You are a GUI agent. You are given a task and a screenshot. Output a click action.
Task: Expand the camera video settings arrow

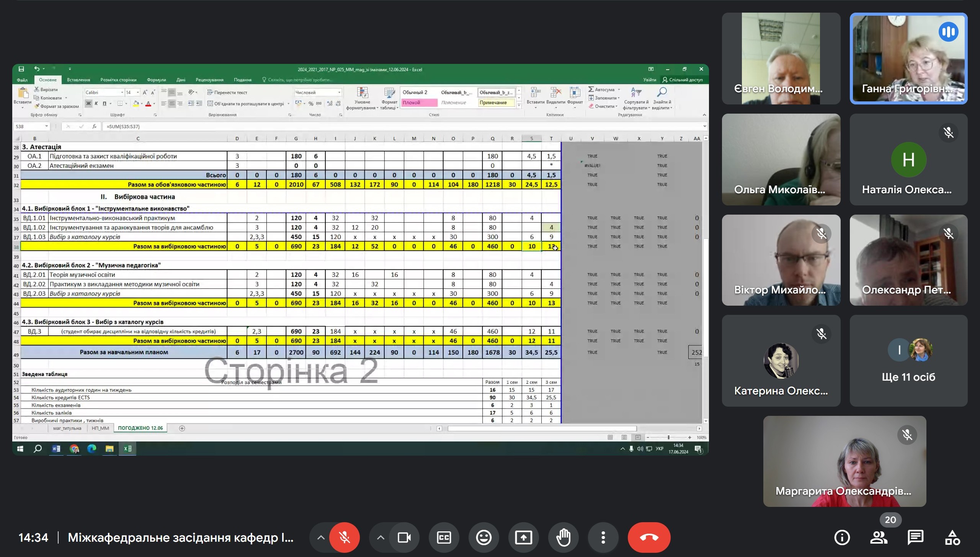[x=380, y=537]
